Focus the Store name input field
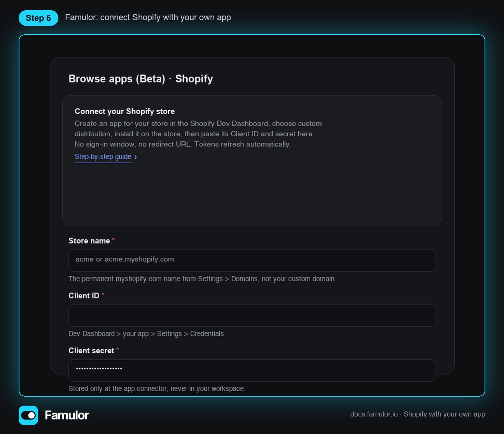Viewport: 504px width, 434px height. [252, 261]
